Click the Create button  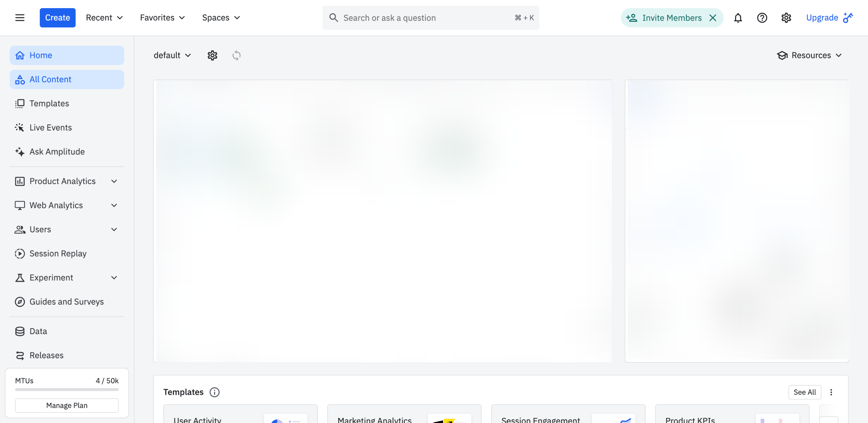click(x=57, y=18)
